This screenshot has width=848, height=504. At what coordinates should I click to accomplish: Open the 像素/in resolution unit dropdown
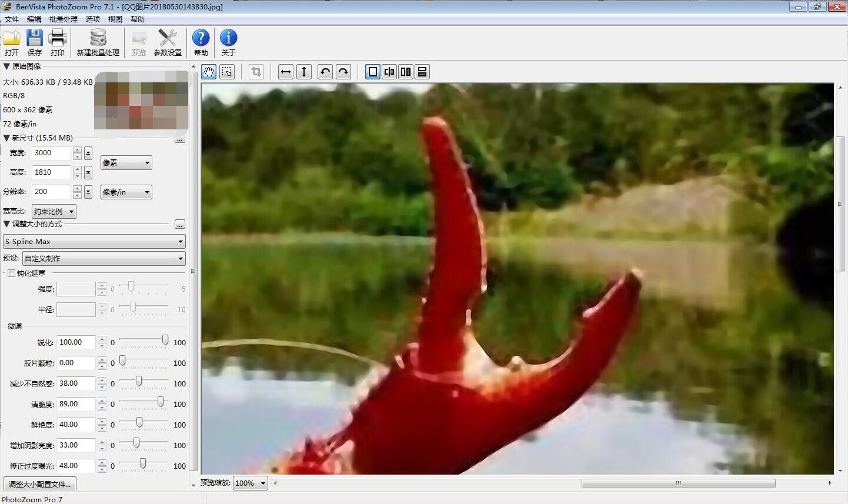click(126, 192)
